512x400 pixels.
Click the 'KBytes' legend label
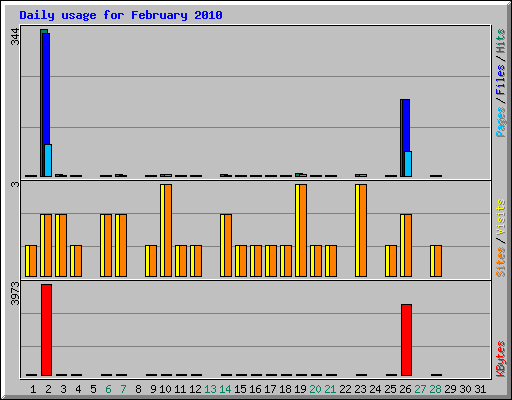[500, 359]
